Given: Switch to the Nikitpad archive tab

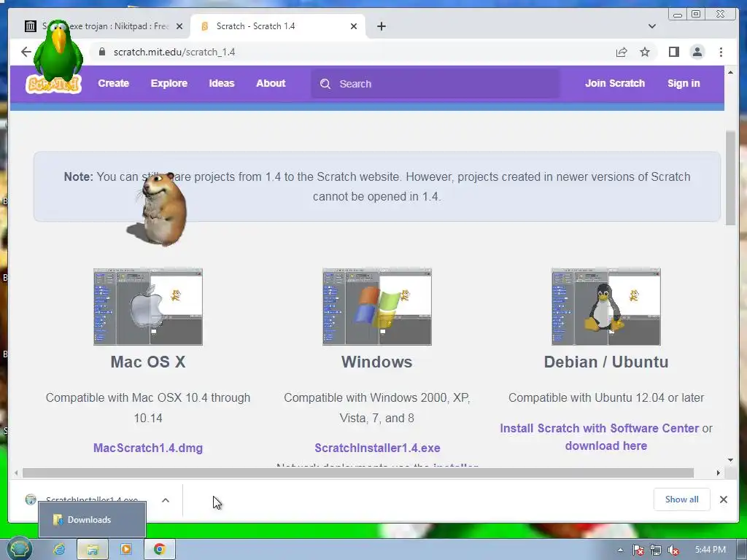Looking at the screenshot, I should pos(104,26).
